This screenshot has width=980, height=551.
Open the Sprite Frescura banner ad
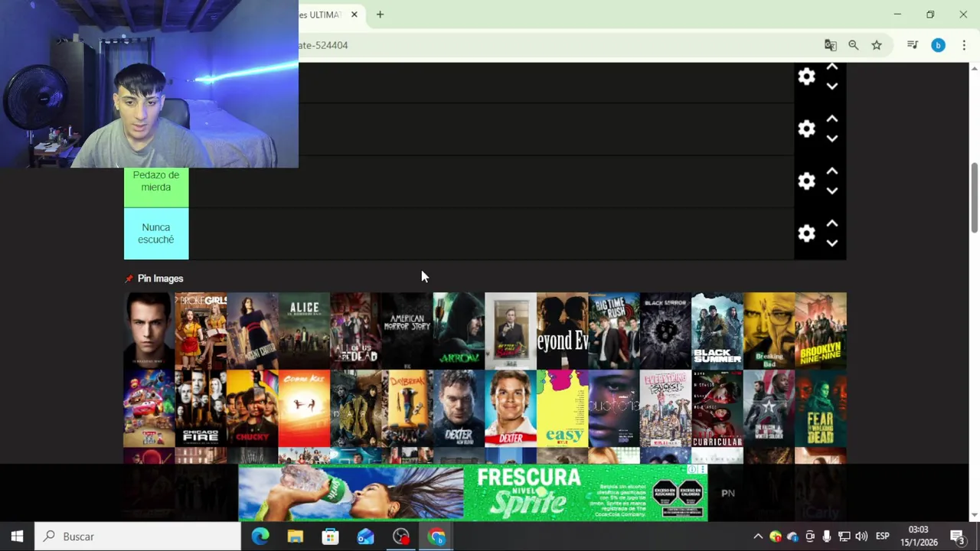(x=472, y=492)
